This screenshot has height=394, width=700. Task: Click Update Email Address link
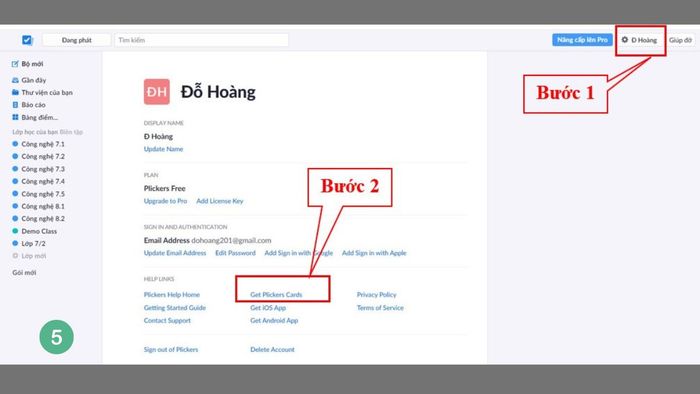coord(175,253)
